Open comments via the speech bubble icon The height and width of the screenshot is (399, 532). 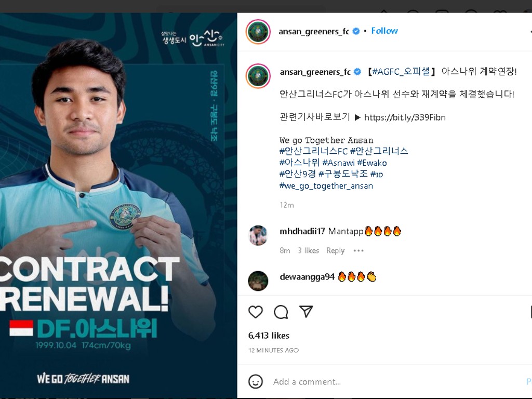coord(281,312)
